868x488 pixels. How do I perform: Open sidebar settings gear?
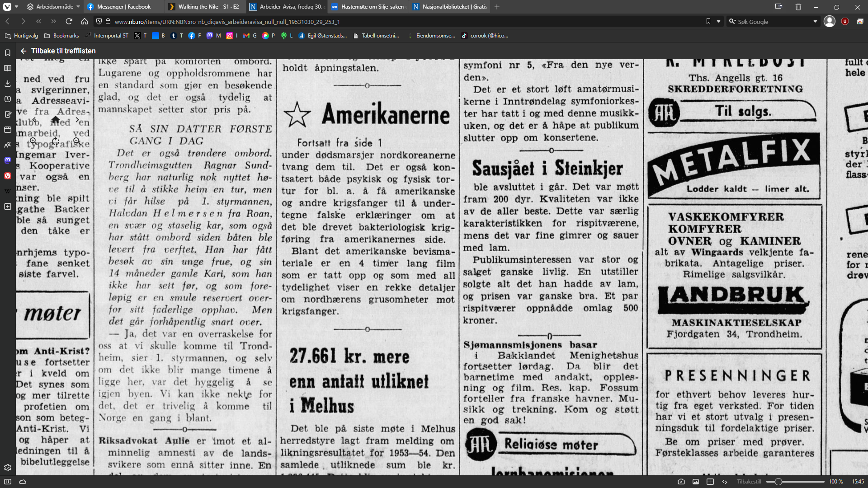(8, 468)
